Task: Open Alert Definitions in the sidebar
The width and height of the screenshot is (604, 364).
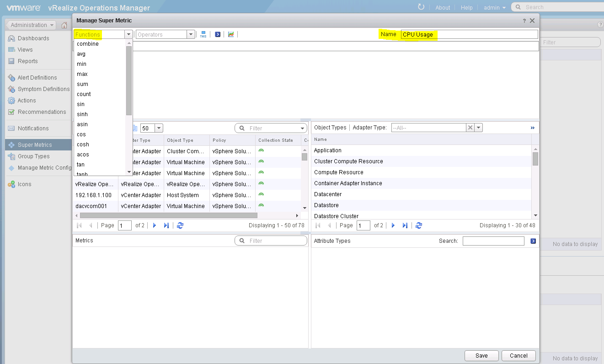Action: [37, 78]
